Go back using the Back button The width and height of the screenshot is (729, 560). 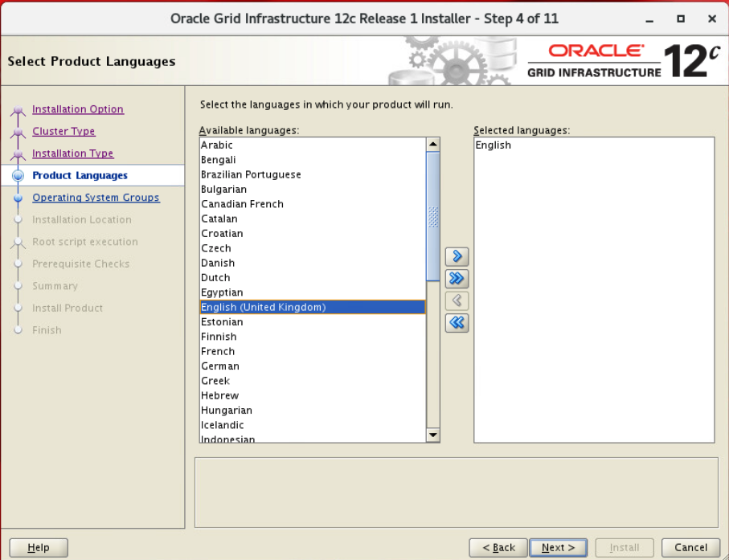498,548
